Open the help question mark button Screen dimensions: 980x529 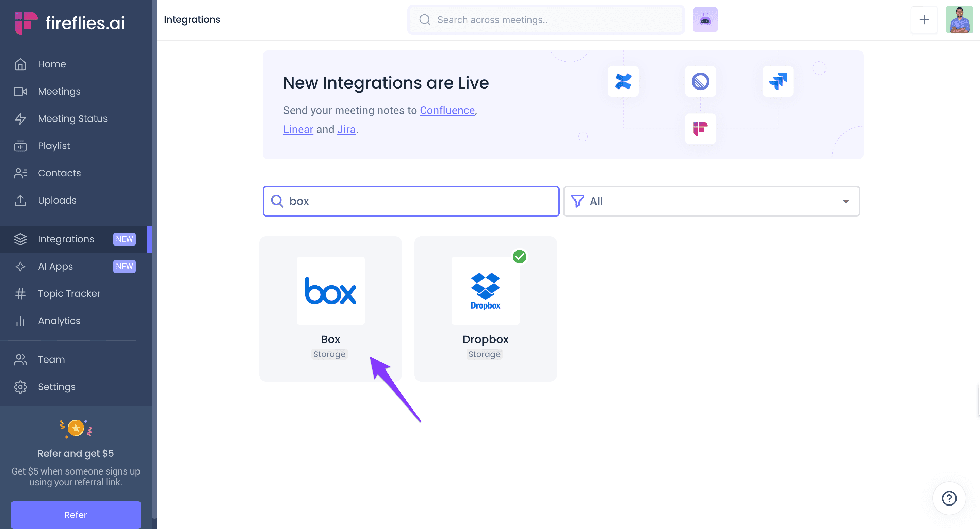pos(949,498)
